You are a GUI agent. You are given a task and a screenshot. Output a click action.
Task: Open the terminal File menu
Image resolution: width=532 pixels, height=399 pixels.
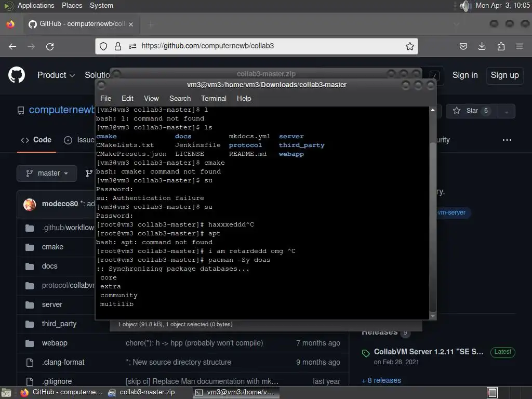105,98
